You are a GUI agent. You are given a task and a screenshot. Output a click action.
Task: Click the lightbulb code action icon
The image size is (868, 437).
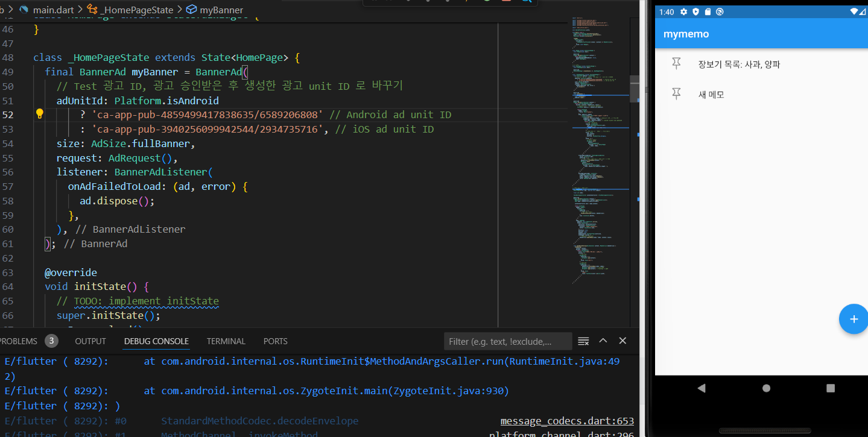(x=40, y=114)
